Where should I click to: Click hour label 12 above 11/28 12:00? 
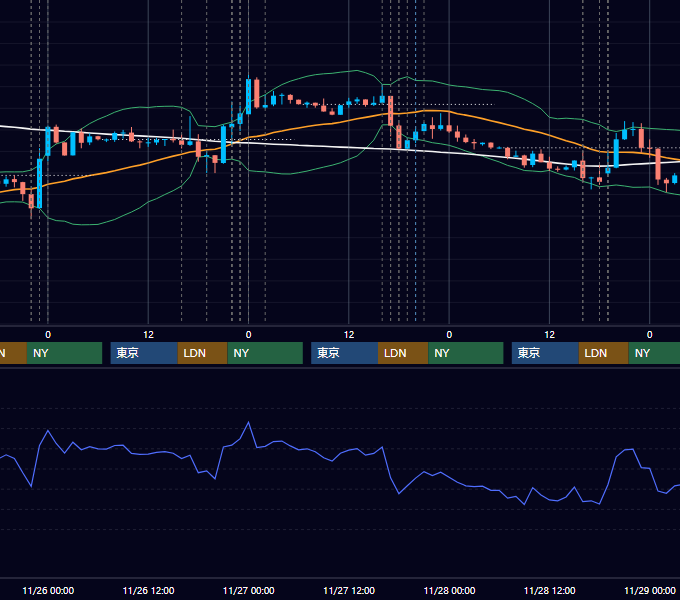point(549,335)
